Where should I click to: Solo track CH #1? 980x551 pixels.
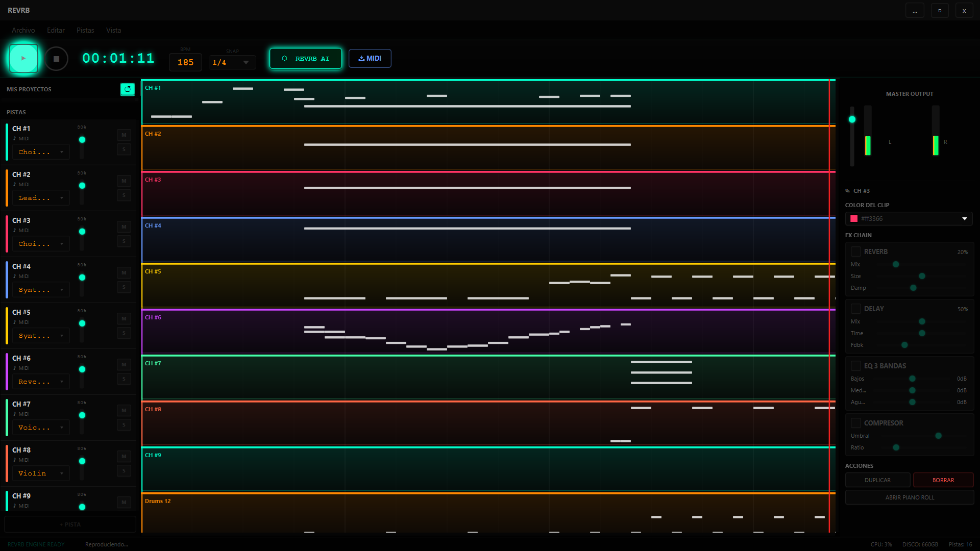(x=124, y=149)
